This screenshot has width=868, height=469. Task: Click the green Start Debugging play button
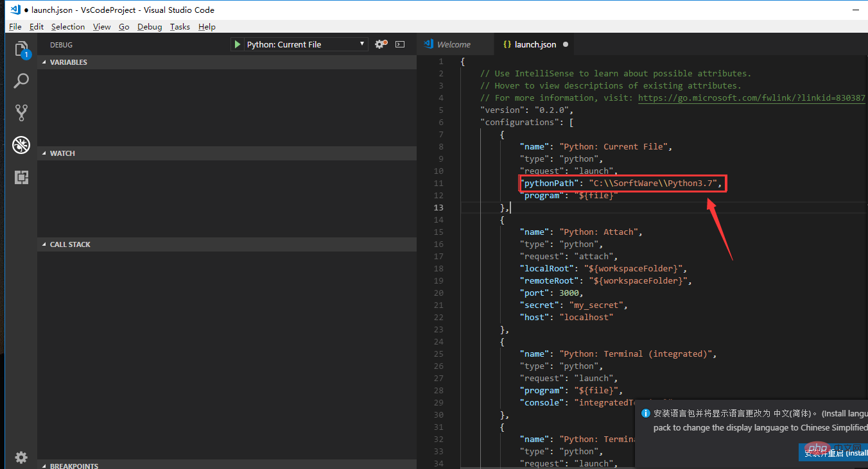click(x=238, y=44)
